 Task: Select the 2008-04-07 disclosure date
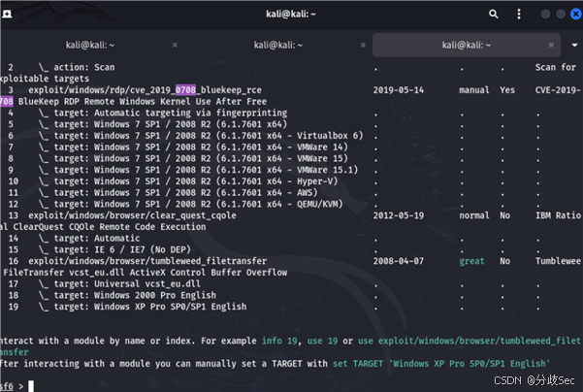(399, 261)
